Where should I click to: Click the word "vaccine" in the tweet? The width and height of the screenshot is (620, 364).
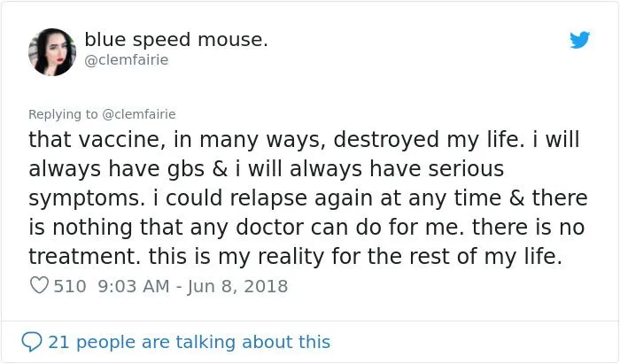coord(120,139)
